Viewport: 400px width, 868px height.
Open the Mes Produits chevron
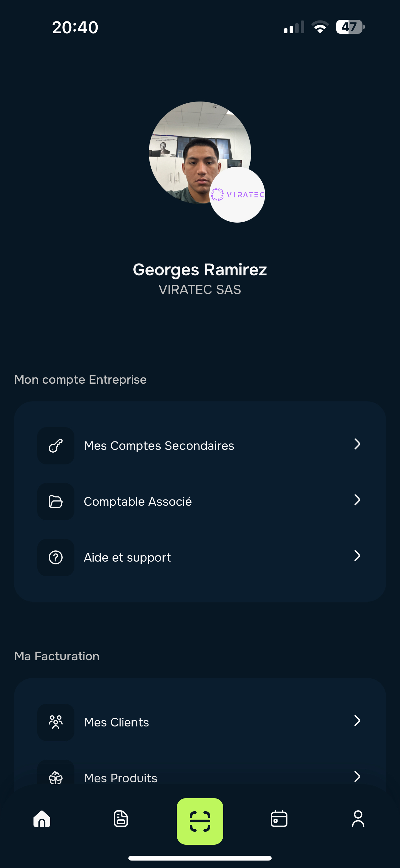coord(357,776)
